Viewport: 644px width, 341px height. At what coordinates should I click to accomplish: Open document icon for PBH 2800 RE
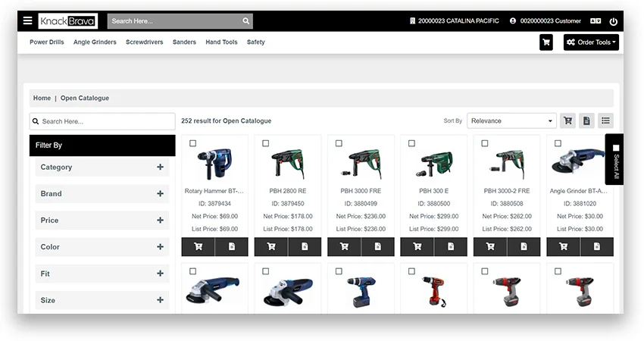[x=305, y=246]
